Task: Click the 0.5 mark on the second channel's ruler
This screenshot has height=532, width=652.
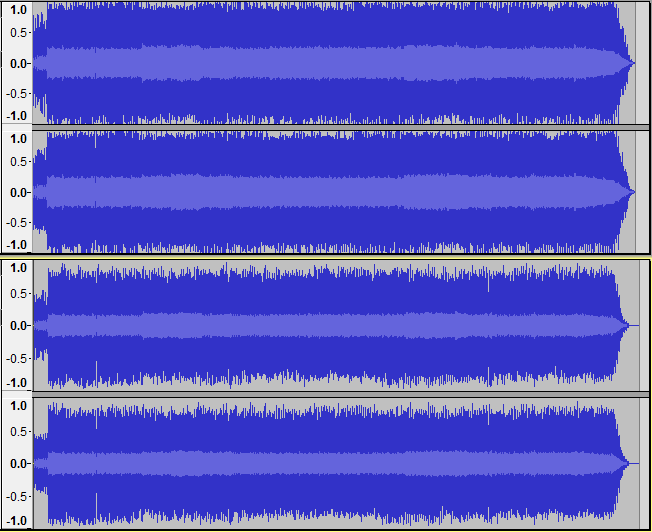Action: click(18, 164)
